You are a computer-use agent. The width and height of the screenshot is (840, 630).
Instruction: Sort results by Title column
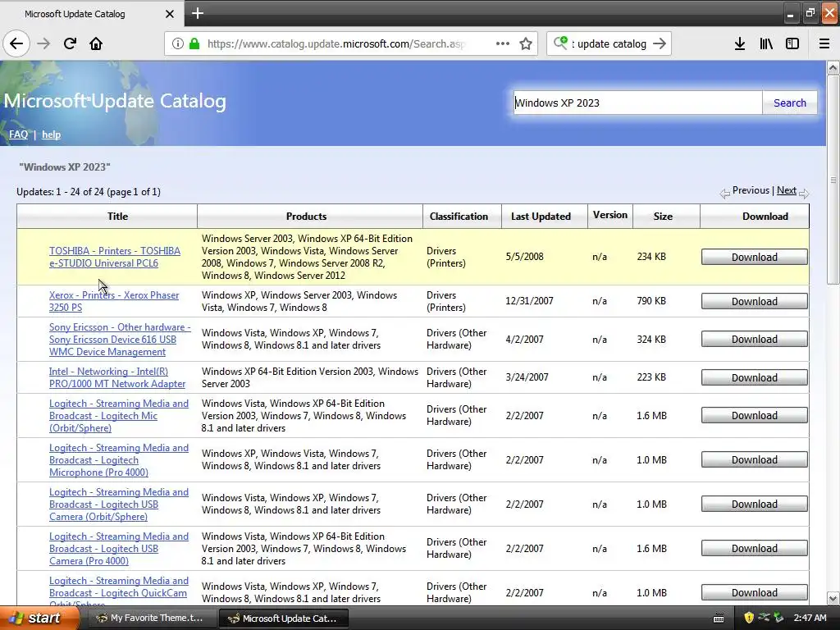pyautogui.click(x=117, y=217)
